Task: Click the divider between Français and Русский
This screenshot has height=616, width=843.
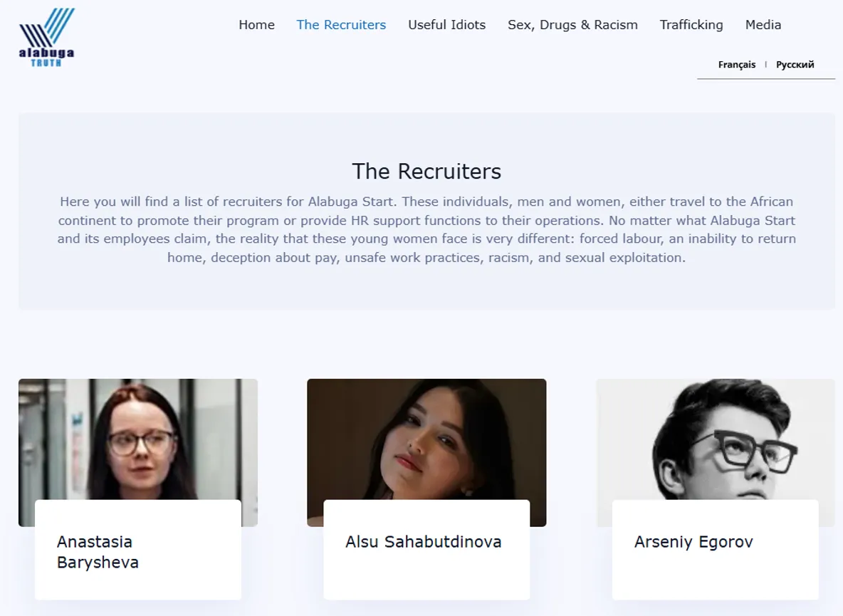Action: pyautogui.click(x=765, y=65)
